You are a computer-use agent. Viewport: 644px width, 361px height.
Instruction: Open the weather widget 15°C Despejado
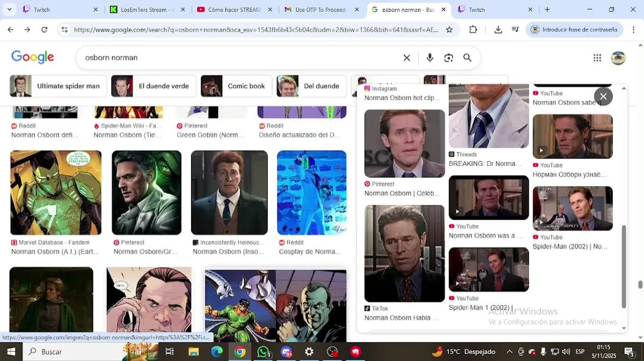click(463, 351)
